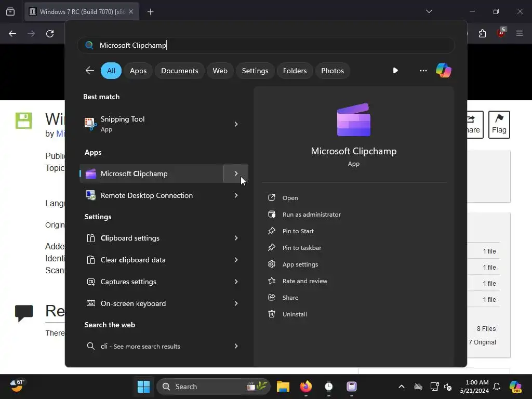The width and height of the screenshot is (532, 399).
Task: Expand Clear clipboard data chevron
Action: 236,260
